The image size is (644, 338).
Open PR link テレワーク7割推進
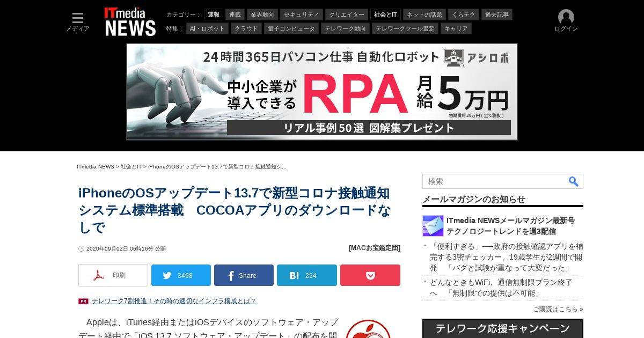(174, 301)
